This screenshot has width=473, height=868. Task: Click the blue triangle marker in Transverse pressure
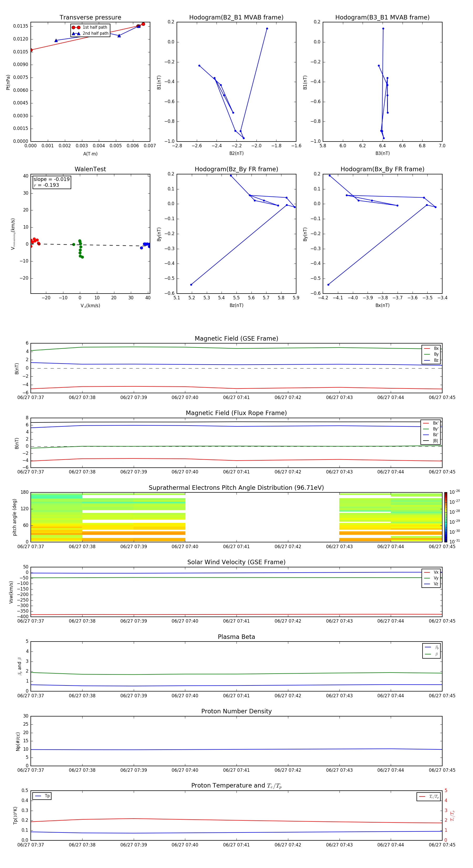[x=56, y=41]
